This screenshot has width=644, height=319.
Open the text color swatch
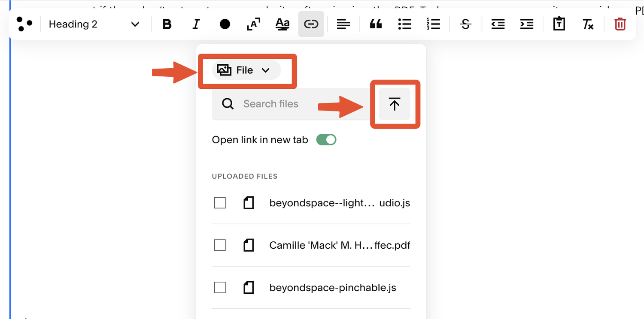(225, 24)
